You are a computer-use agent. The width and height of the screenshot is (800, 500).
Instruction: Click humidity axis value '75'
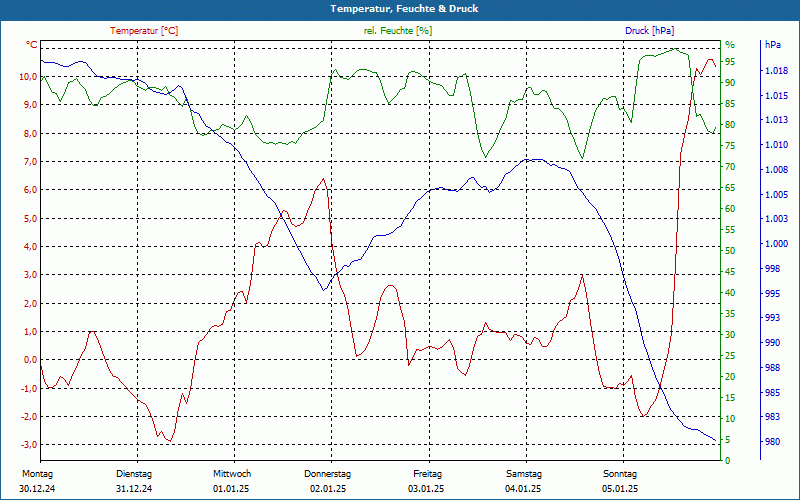(x=730, y=146)
